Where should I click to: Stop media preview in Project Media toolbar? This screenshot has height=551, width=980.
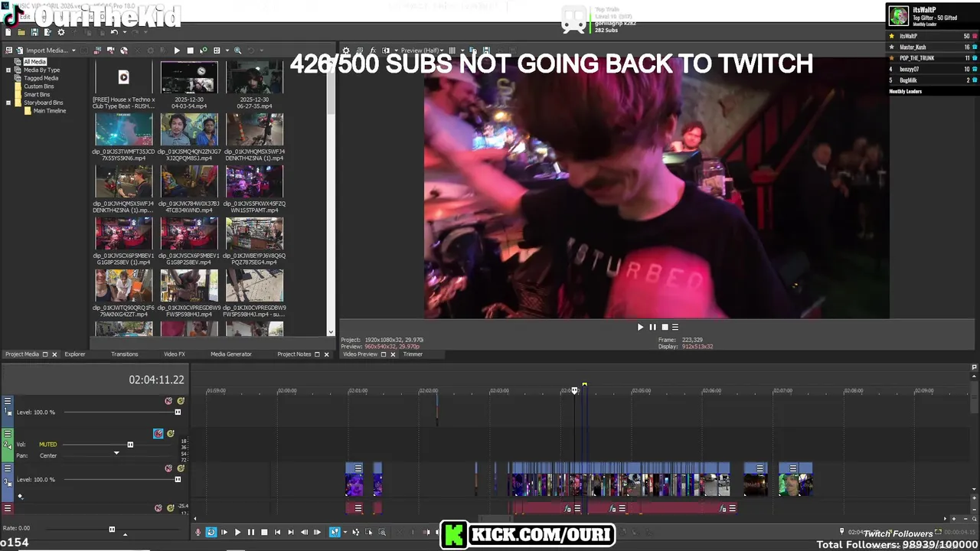point(190,51)
